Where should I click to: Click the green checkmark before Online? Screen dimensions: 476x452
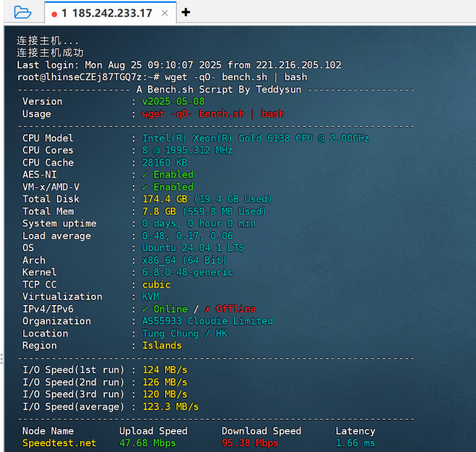tap(145, 309)
